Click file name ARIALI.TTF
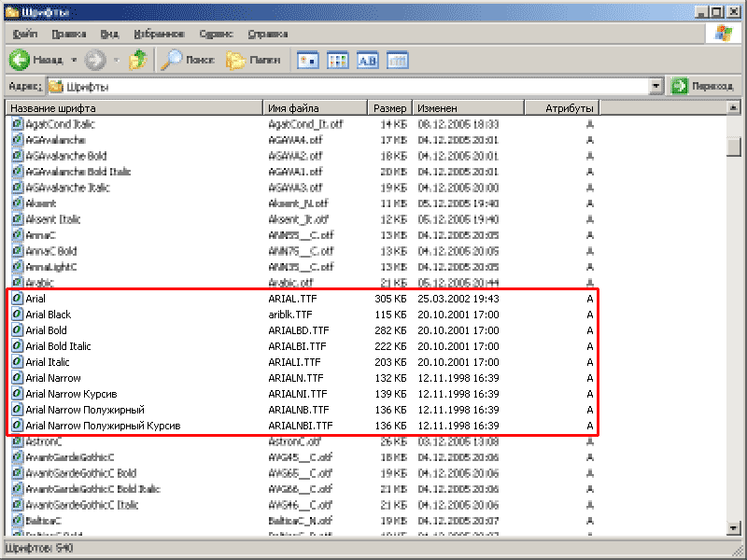 294,362
